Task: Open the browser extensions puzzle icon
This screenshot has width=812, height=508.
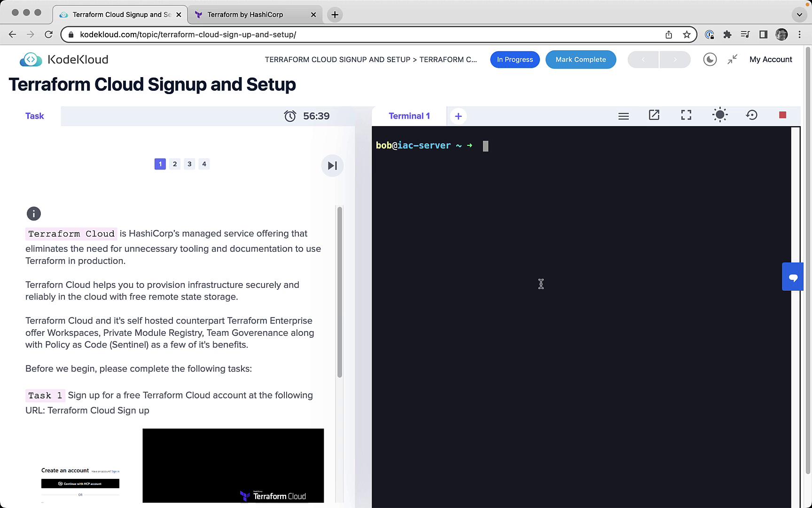Action: 727,34
